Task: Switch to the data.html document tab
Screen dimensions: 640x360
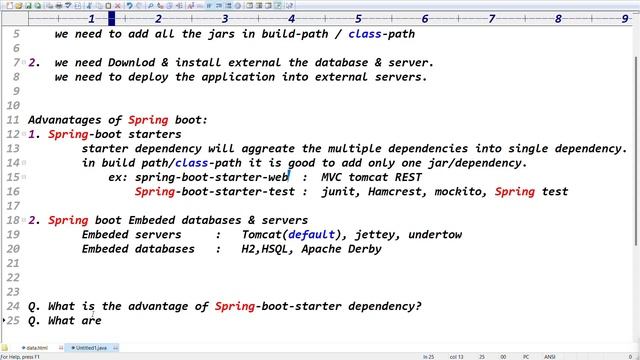Action: (36, 348)
